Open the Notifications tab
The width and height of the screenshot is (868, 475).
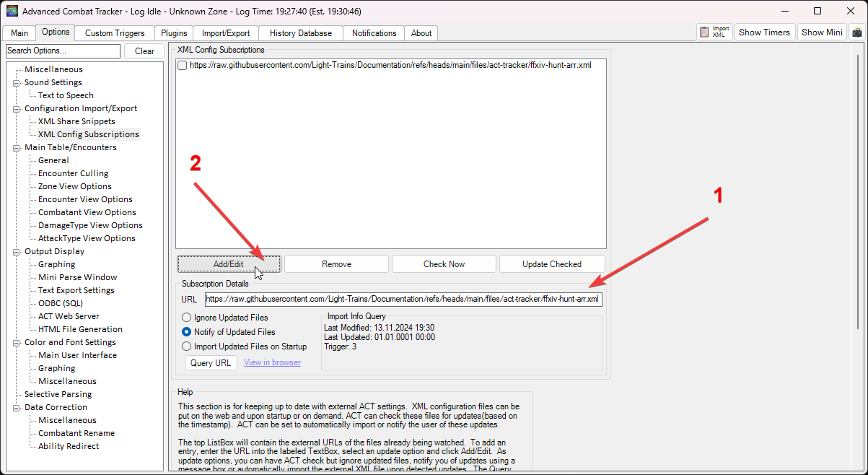(374, 33)
